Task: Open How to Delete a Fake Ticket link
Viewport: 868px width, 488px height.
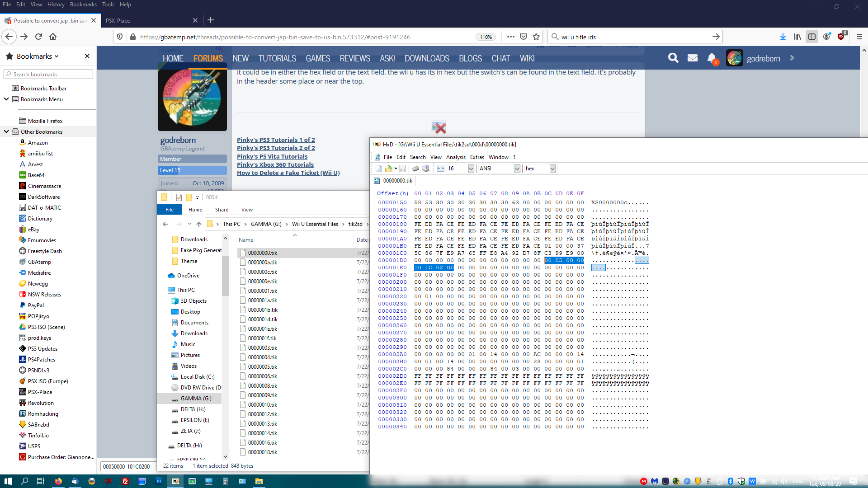Action: (x=288, y=173)
